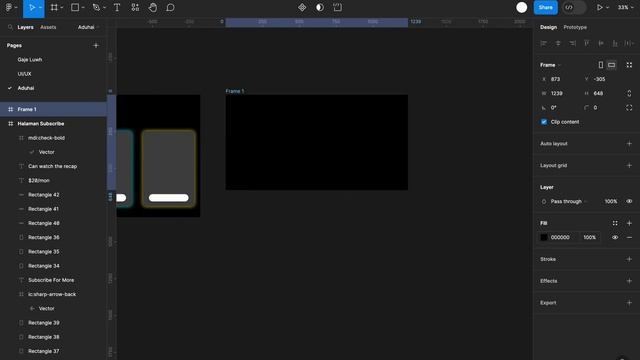Click Align vertical centers icon
The image size is (640, 360).
coord(601,43)
